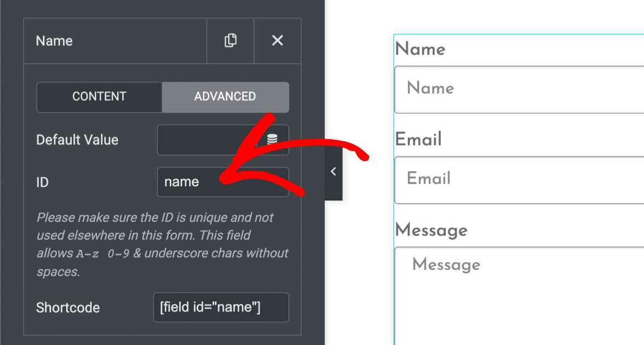Close the Name widget settings with the X icon

[x=277, y=41]
